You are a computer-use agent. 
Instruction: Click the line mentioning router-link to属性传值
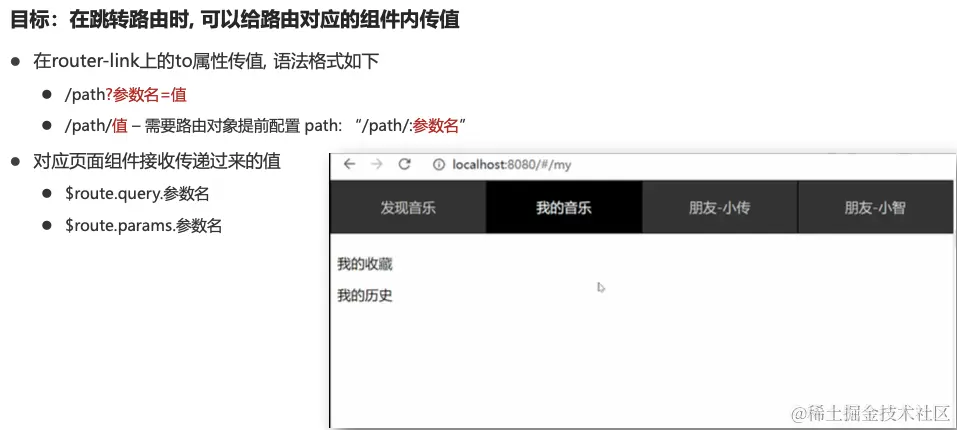point(206,62)
